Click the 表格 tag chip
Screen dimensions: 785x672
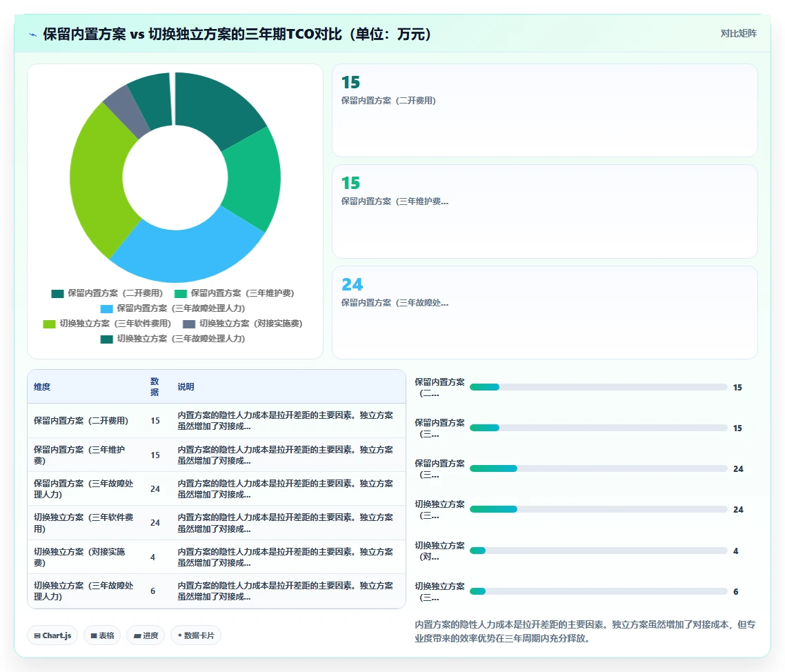102,635
